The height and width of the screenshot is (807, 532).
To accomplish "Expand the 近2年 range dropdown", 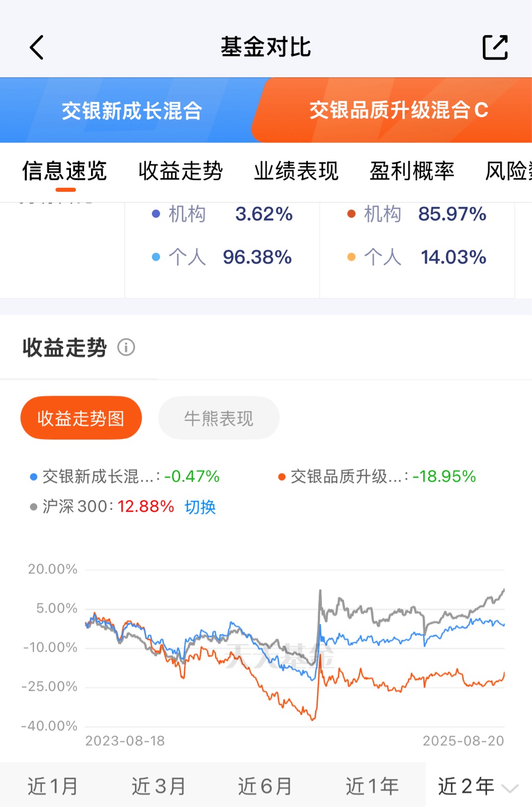I will tap(478, 786).
